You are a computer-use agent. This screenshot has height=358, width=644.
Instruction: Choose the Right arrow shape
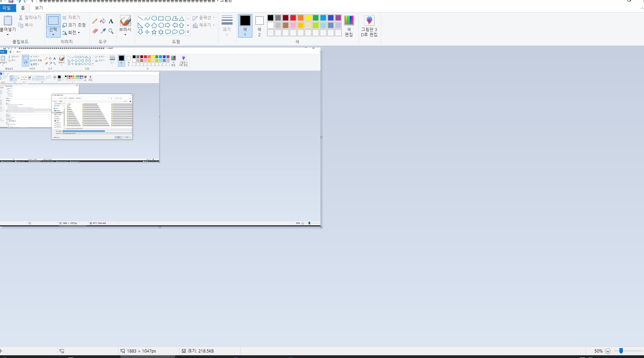pyautogui.click(x=168, y=25)
